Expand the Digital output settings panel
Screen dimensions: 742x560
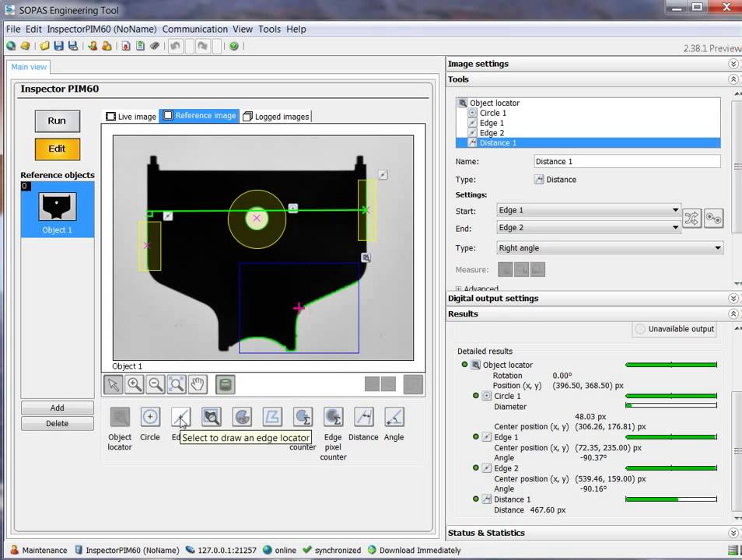733,299
